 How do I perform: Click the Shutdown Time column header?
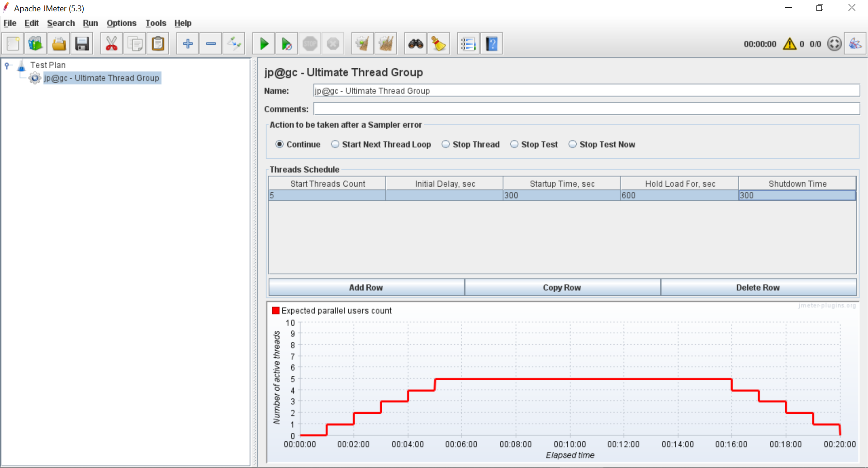pyautogui.click(x=797, y=184)
